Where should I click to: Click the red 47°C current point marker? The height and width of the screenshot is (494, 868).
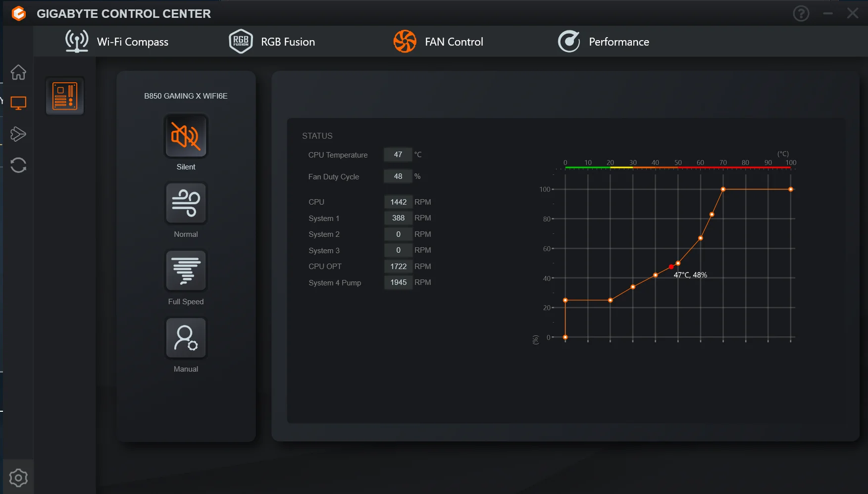click(x=671, y=267)
